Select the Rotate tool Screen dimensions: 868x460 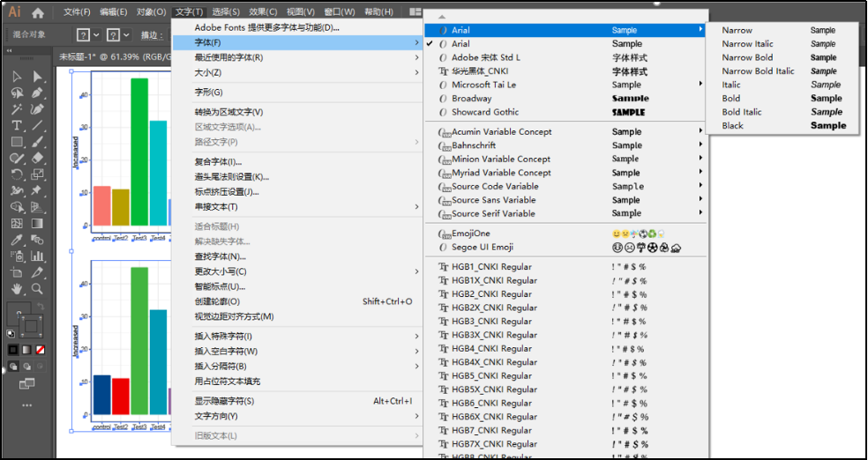click(x=17, y=174)
